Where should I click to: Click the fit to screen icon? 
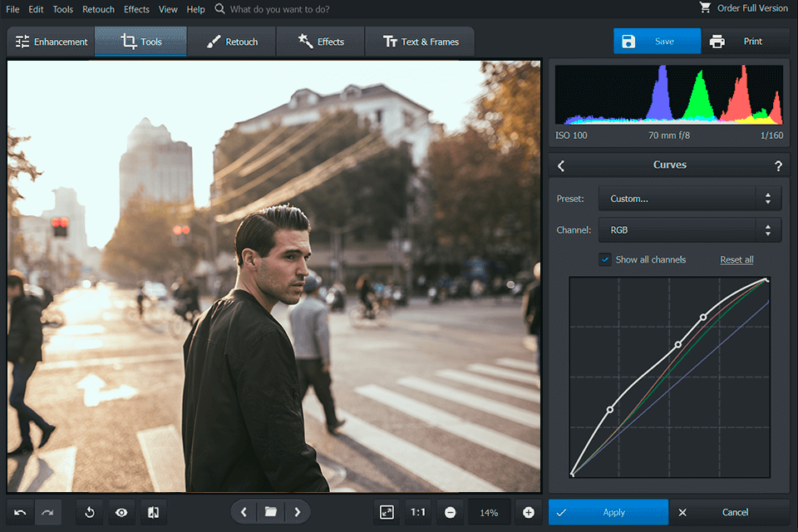[x=387, y=513]
